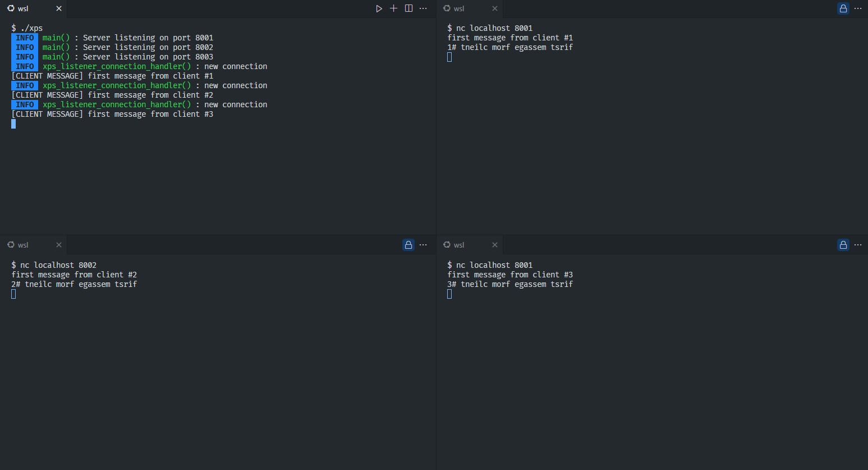868x470 pixels.
Task: Click "[CLIENT MESSAGE] first message from client #2"
Action: (x=112, y=95)
